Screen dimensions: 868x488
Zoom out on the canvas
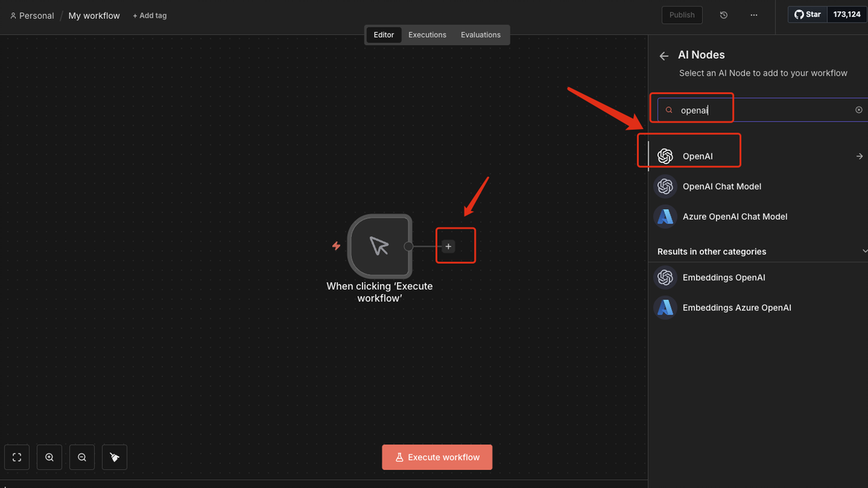(x=82, y=457)
